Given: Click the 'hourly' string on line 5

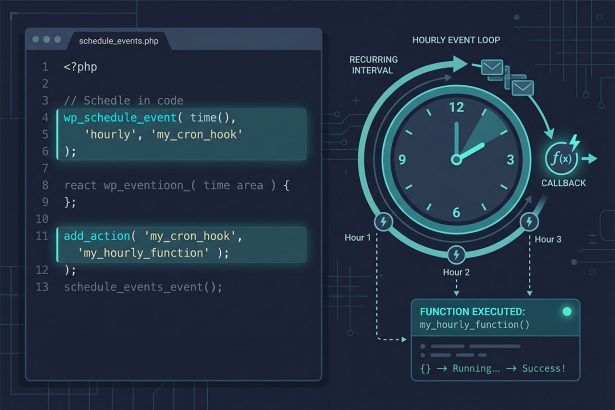Looking at the screenshot, I should (110, 135).
